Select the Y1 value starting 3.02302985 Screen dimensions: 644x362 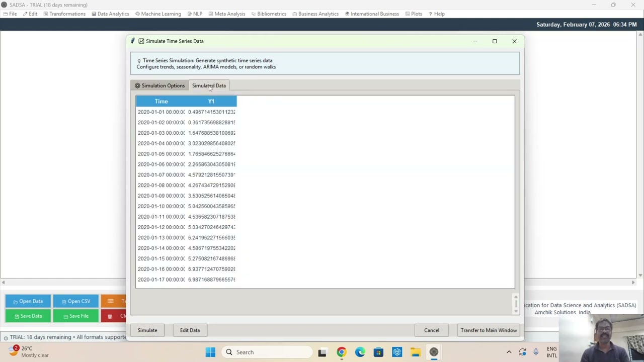coord(211,143)
